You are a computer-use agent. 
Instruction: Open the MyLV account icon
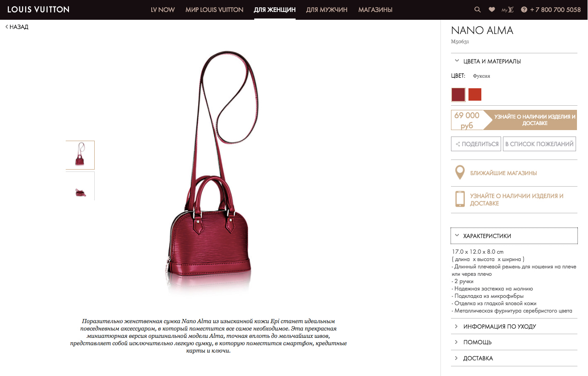tap(508, 9)
